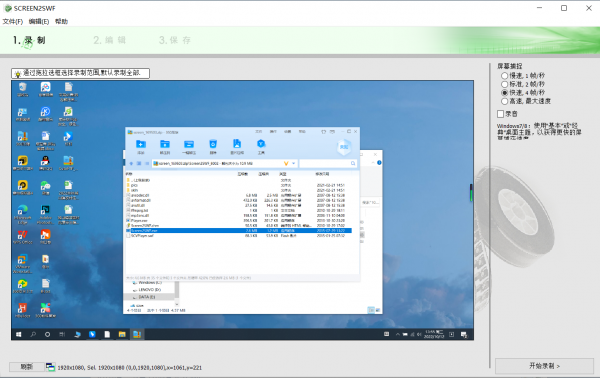Click the WeChat icon in desktop preview
The height and width of the screenshot is (378, 600).
(45, 187)
